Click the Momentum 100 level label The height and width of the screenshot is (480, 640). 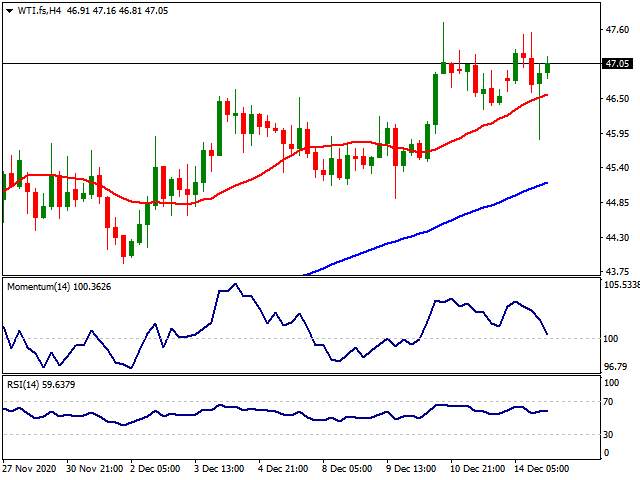pos(611,338)
